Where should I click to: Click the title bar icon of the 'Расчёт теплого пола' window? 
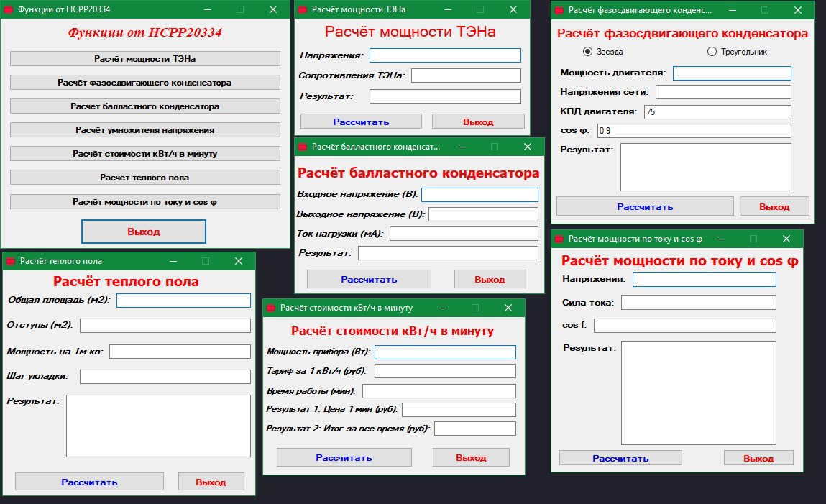[10, 261]
